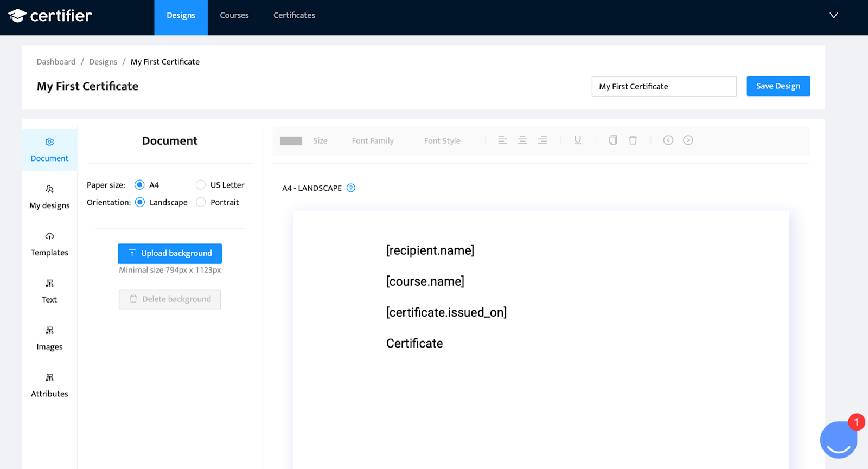Open the Images sidebar icon
Viewport: 868px width, 469px height.
point(49,331)
